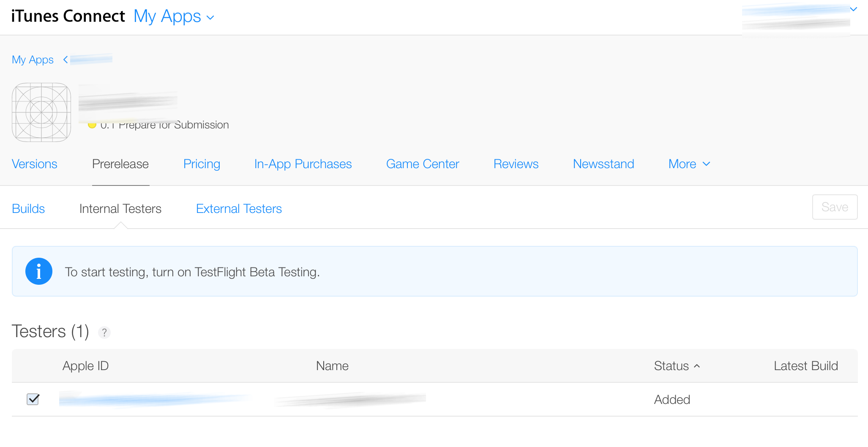Screen dimensions: 868x447
Task: Click the Latest Build column header
Action: pyautogui.click(x=806, y=366)
